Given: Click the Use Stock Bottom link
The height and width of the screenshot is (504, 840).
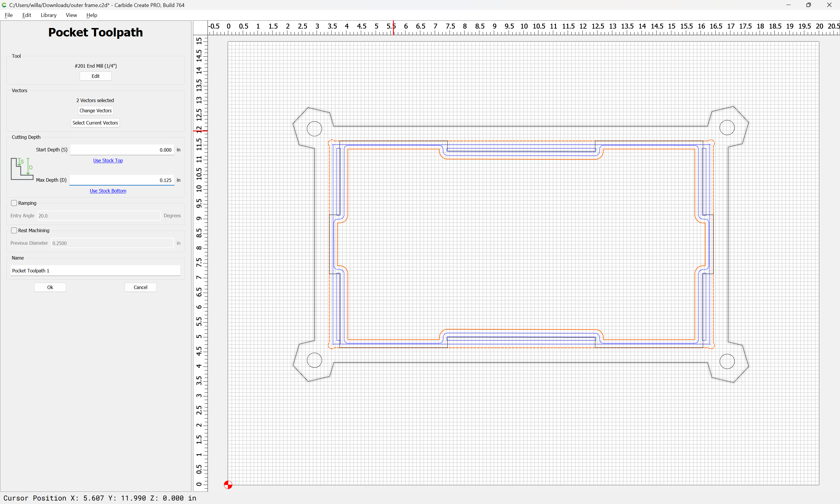Looking at the screenshot, I should (x=108, y=191).
